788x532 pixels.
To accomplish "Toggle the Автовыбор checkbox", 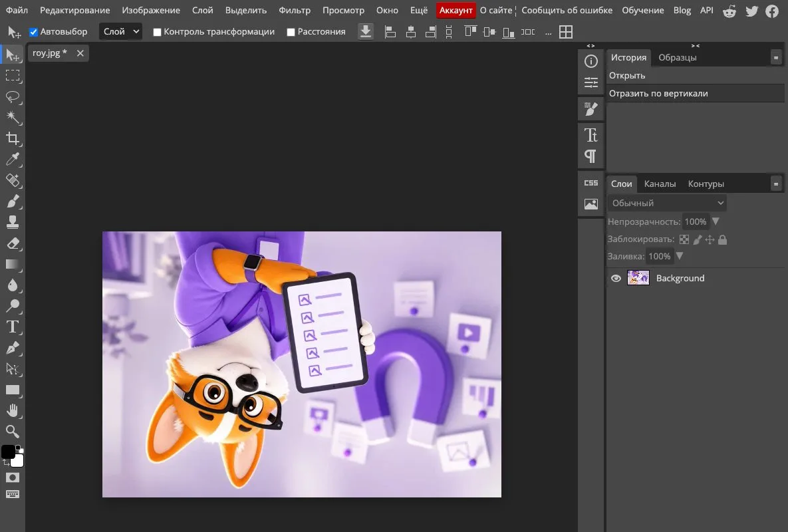I will point(34,32).
